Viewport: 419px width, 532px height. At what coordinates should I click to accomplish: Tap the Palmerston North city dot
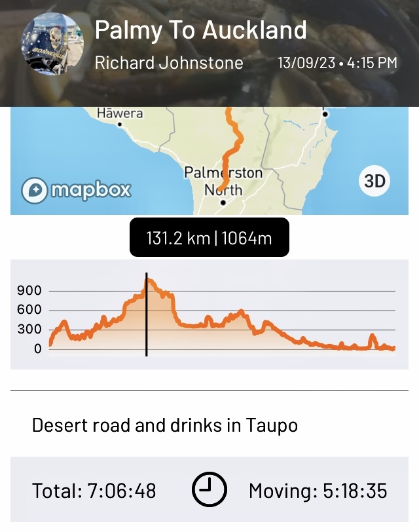coord(223,203)
